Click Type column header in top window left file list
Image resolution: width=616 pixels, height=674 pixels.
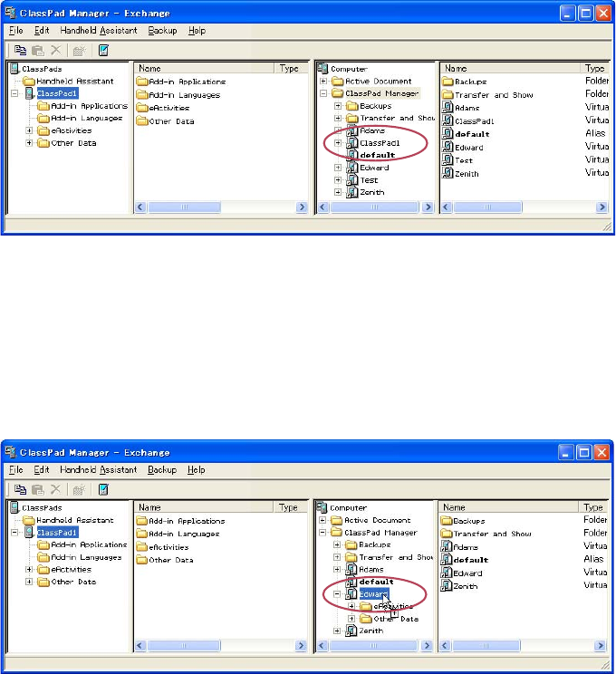pos(292,68)
